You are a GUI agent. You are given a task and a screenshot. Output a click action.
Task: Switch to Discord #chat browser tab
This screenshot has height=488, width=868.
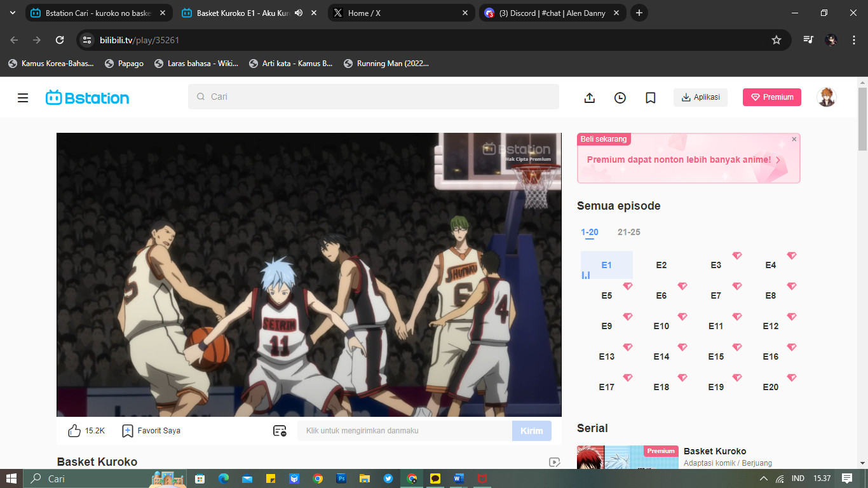(x=552, y=13)
